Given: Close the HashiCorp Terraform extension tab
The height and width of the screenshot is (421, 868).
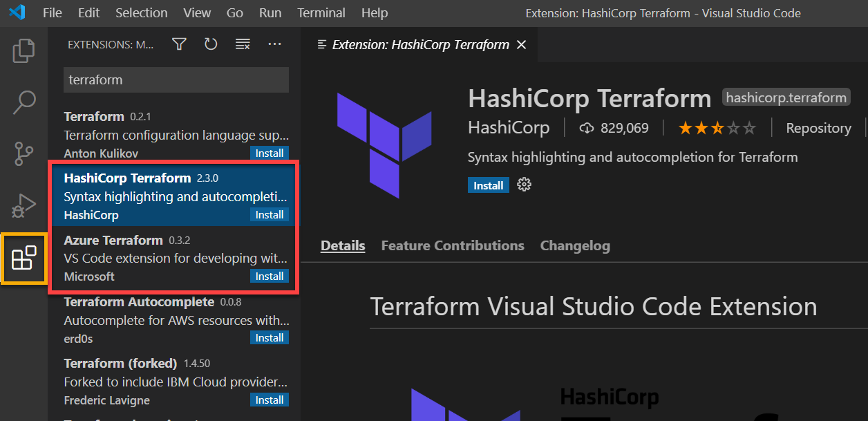Looking at the screenshot, I should [522, 45].
